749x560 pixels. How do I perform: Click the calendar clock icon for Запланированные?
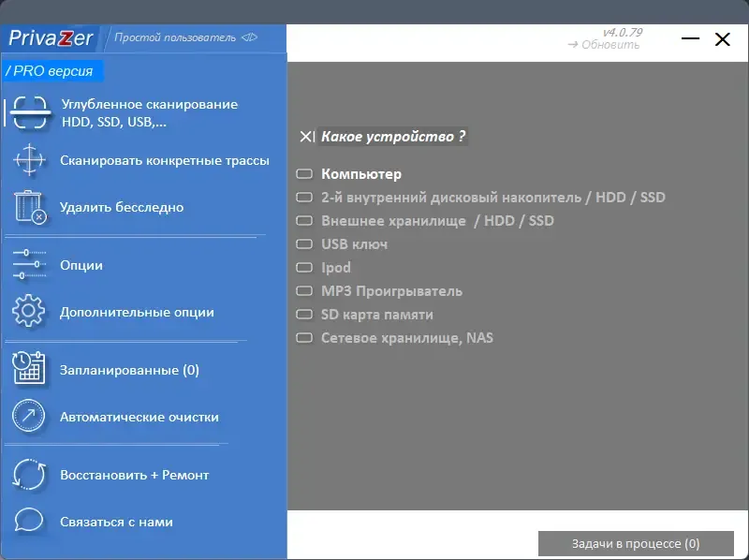click(29, 368)
